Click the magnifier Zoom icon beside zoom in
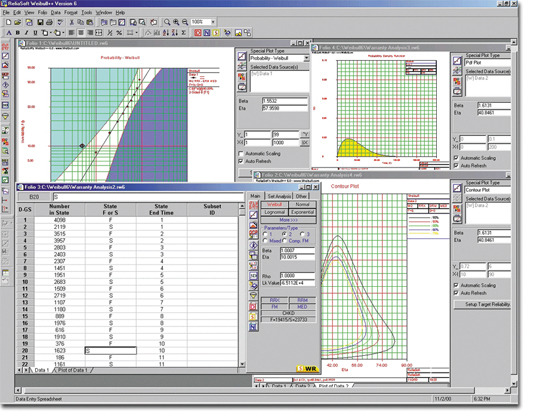 pyautogui.click(x=167, y=22)
